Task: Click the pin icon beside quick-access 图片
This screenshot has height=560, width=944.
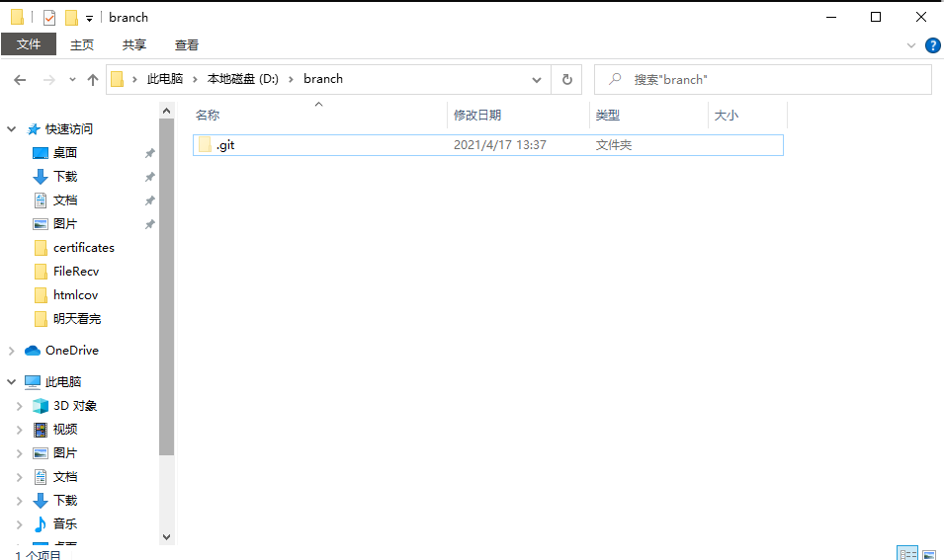Action: [x=150, y=224]
